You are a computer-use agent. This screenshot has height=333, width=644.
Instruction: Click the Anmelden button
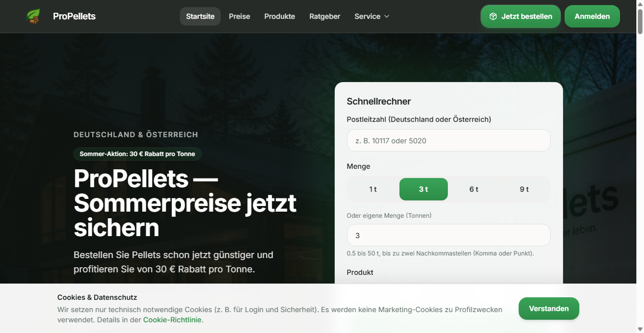click(592, 16)
